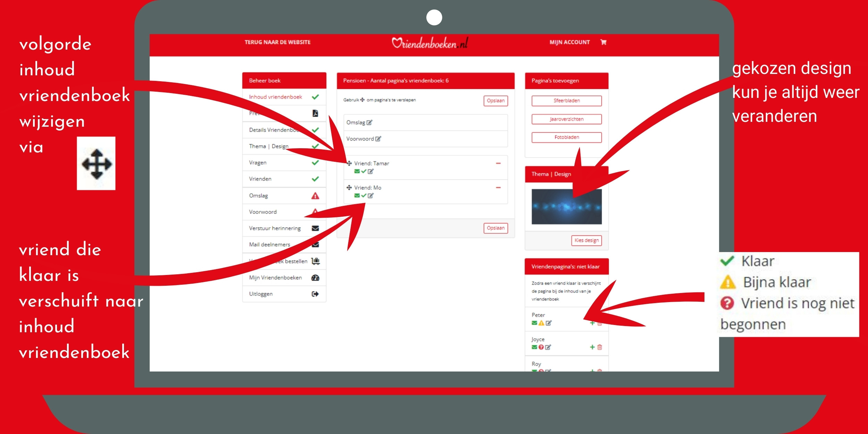Add Jaaroverzichten pages

coord(567,119)
